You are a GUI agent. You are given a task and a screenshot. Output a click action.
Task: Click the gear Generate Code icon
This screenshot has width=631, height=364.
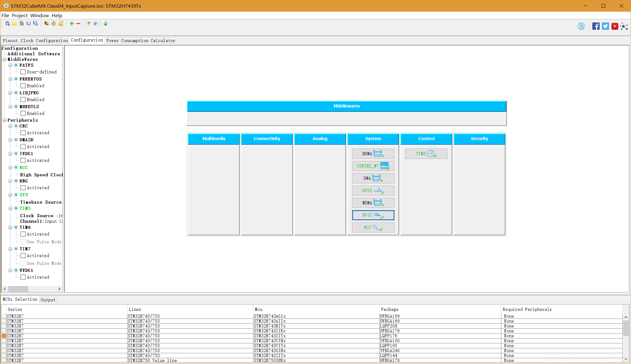tap(54, 24)
